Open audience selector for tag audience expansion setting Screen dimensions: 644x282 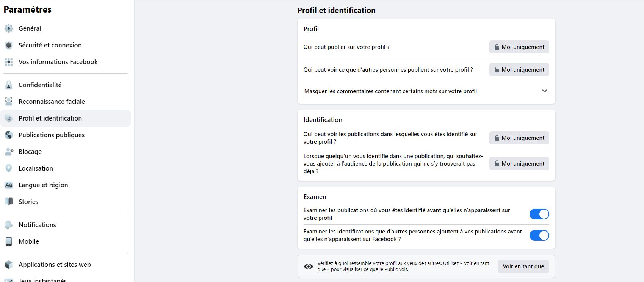[x=519, y=164]
